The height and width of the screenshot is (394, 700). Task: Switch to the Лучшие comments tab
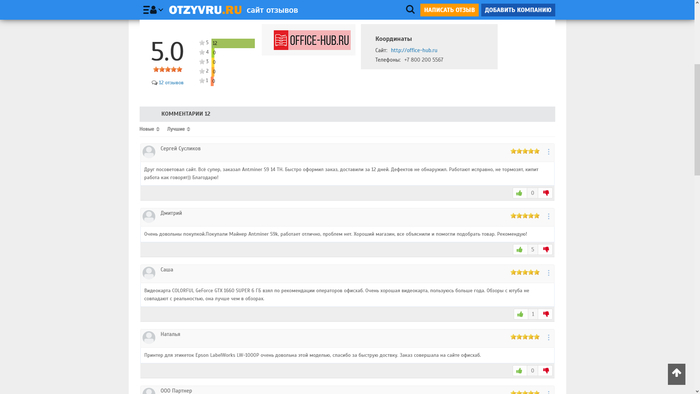click(178, 129)
